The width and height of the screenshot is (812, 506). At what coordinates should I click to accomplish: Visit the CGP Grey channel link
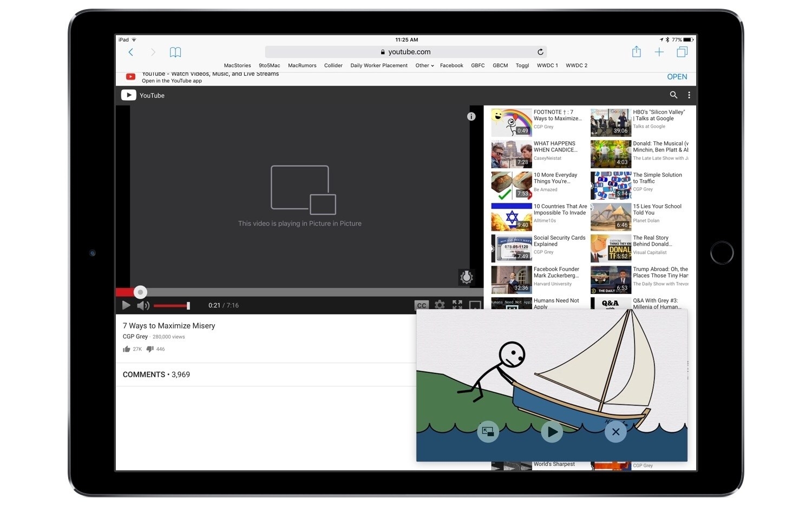tap(135, 337)
